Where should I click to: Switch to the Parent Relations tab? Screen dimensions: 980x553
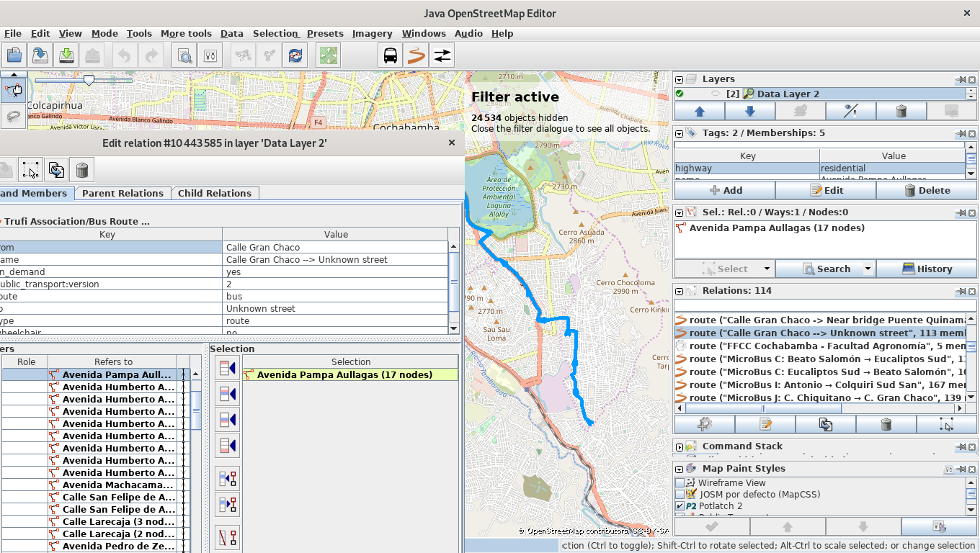click(122, 193)
